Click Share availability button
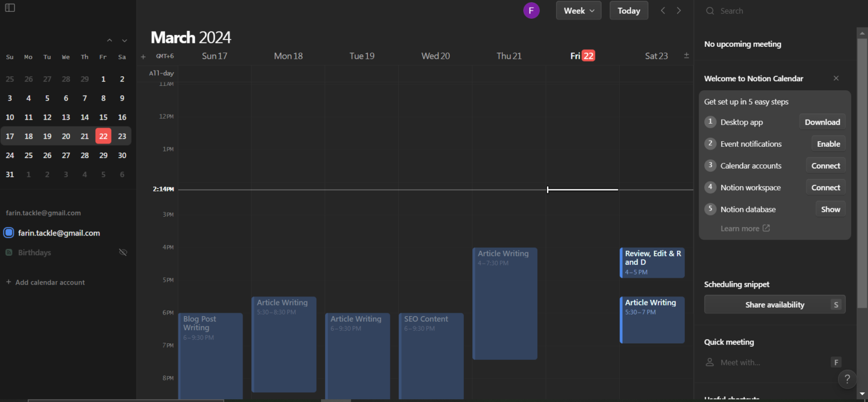868x402 pixels. pyautogui.click(x=774, y=305)
